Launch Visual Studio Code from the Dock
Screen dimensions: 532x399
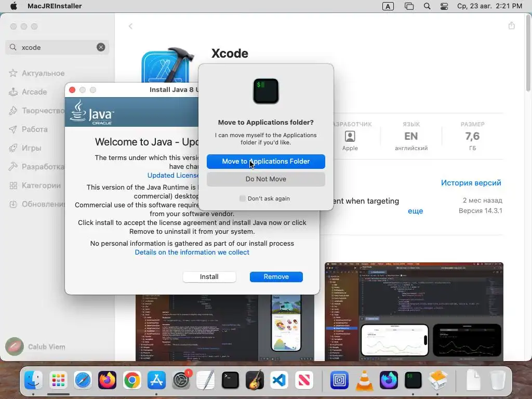tap(279, 380)
